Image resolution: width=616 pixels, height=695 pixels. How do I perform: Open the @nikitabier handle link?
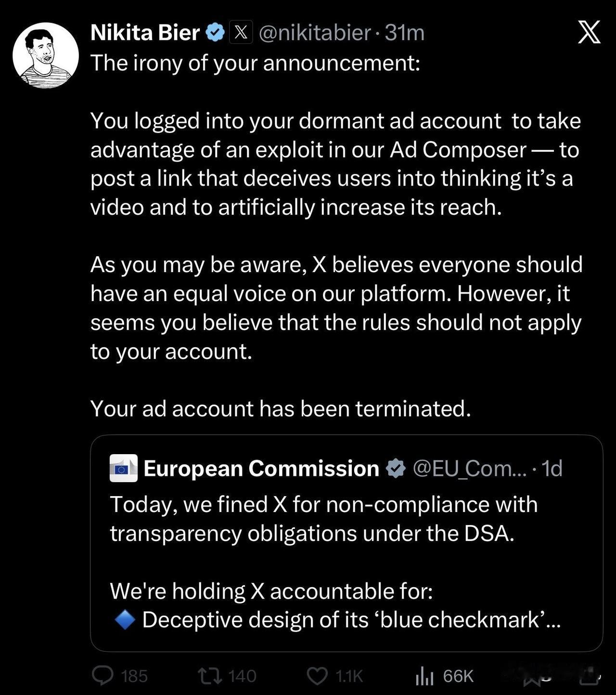(315, 33)
